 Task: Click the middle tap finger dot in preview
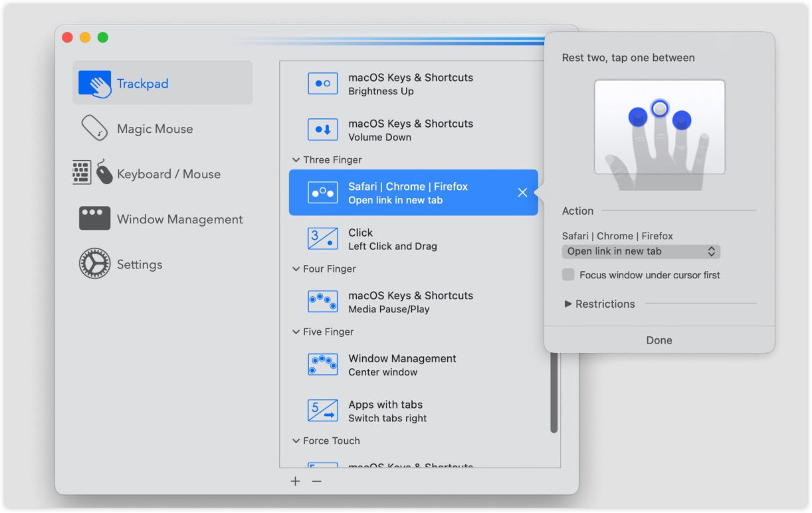point(659,108)
